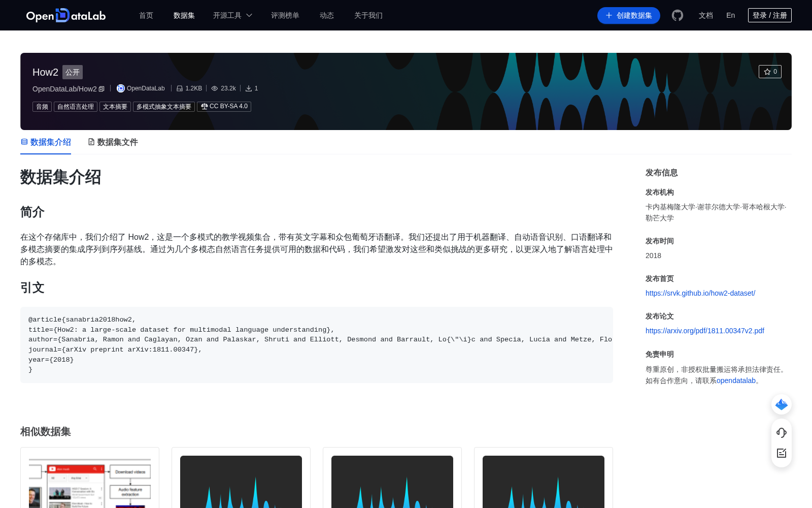Click the 相似数据集 heading

point(46,431)
